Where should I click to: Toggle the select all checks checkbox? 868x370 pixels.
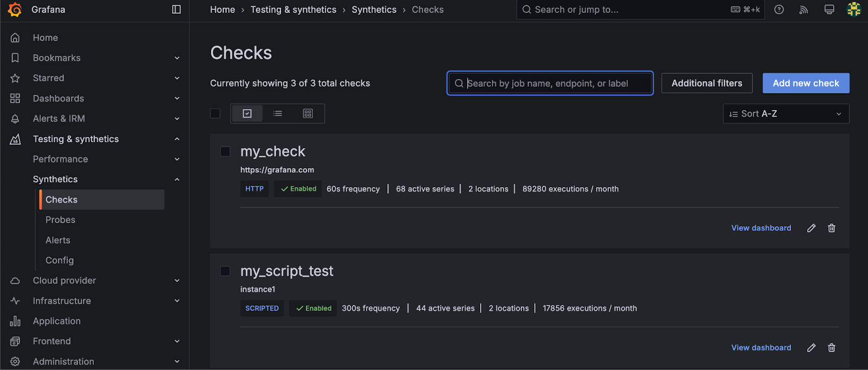coord(215,113)
